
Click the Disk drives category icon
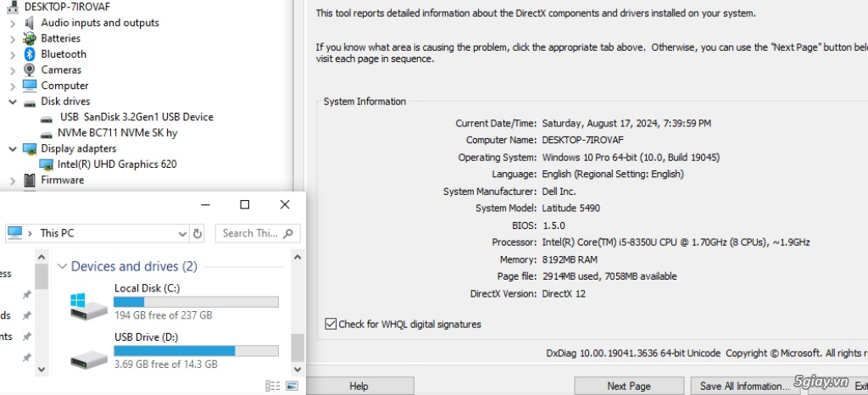[x=30, y=103]
